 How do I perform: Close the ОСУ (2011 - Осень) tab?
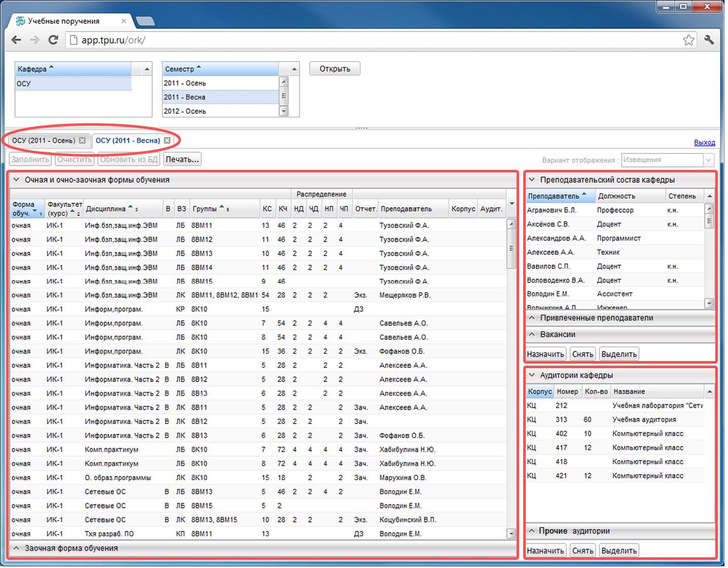coord(82,140)
